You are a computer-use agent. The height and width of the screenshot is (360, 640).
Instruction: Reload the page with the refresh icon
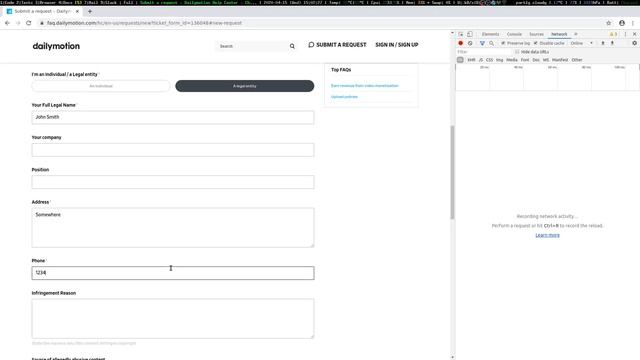coord(29,23)
